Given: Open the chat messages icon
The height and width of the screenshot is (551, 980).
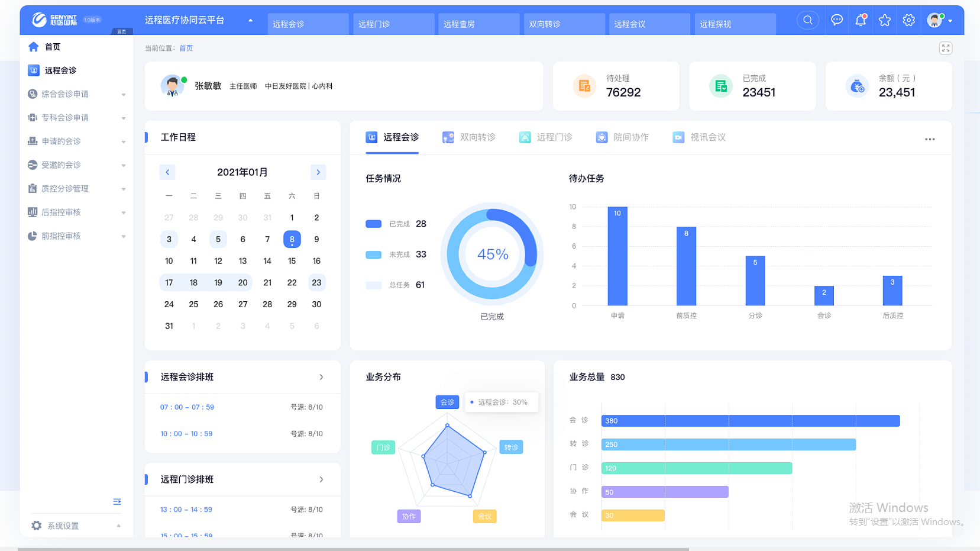Looking at the screenshot, I should point(836,20).
